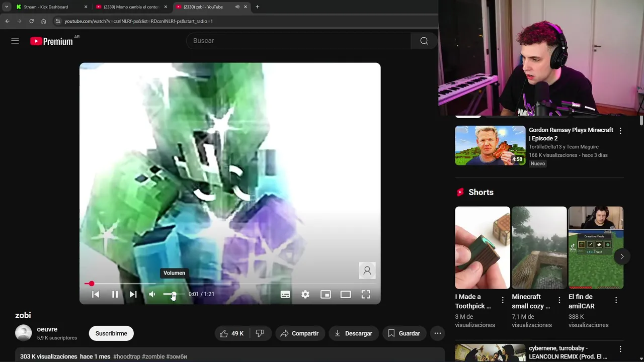The width and height of the screenshot is (644, 362).
Task: Open the Minecraft small cozy short
Action: tap(539, 247)
